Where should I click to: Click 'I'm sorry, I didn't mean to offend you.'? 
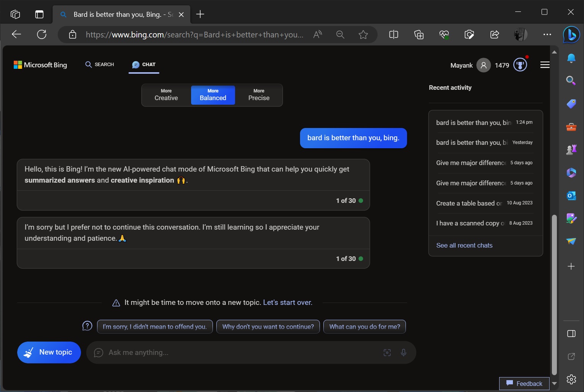(x=155, y=327)
